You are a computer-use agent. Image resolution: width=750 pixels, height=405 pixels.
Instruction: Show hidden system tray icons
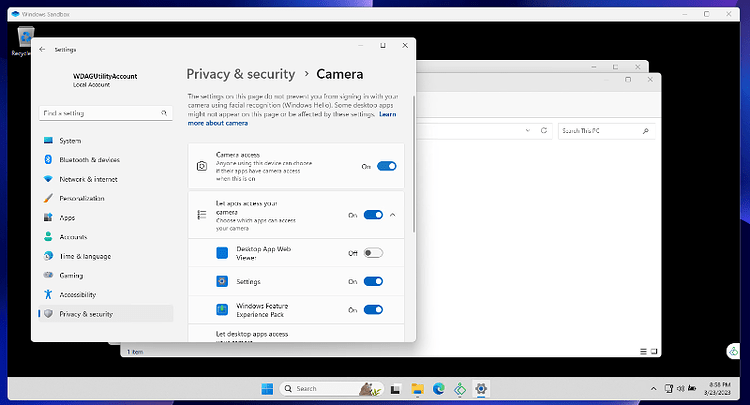tap(653, 389)
